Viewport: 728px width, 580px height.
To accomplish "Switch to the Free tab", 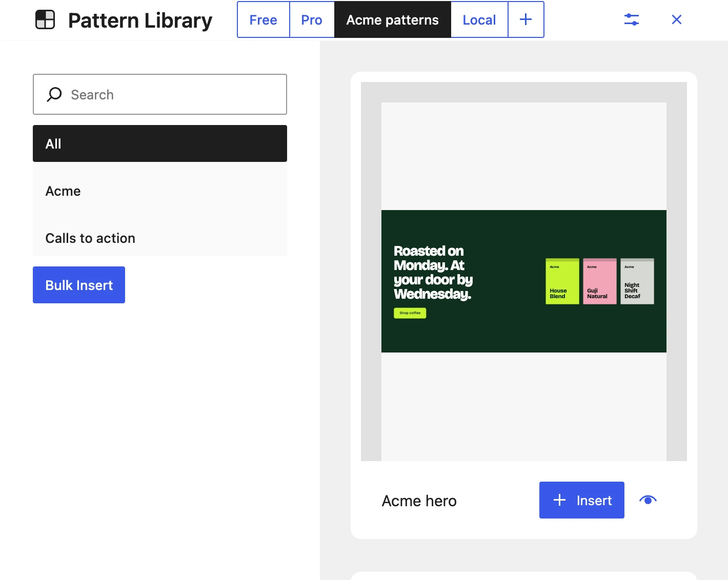I will point(264,19).
